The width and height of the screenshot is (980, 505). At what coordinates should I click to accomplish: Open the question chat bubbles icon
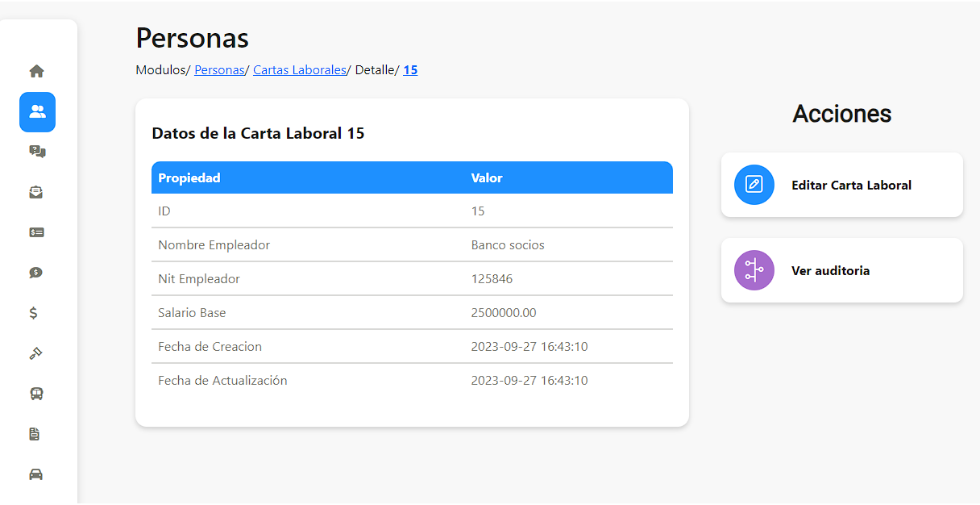37,152
